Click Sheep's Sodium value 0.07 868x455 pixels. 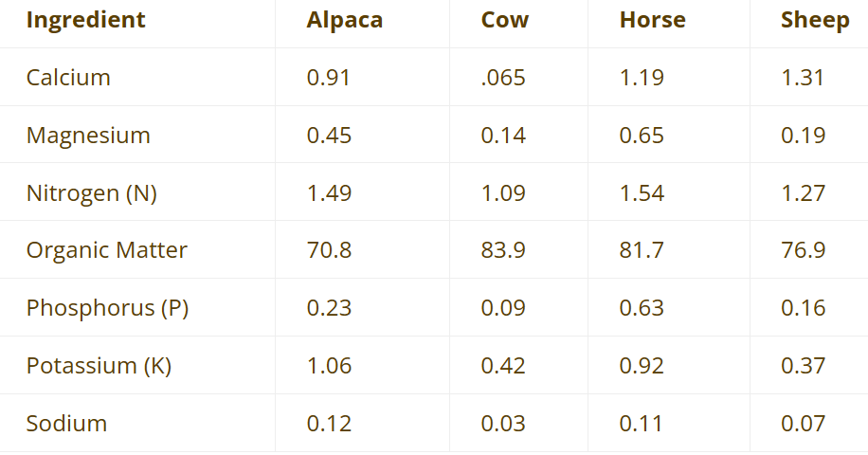tap(803, 424)
